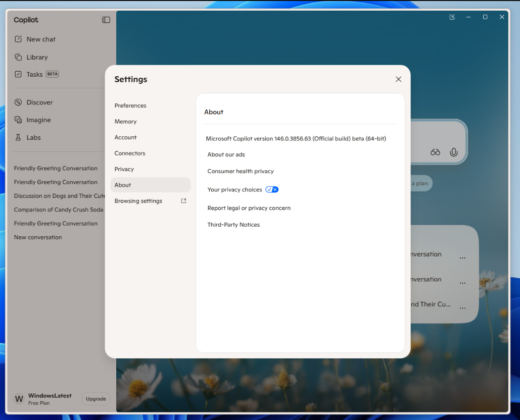This screenshot has height=420, width=520.
Task: Open more options for second conversation card
Action: (x=462, y=283)
